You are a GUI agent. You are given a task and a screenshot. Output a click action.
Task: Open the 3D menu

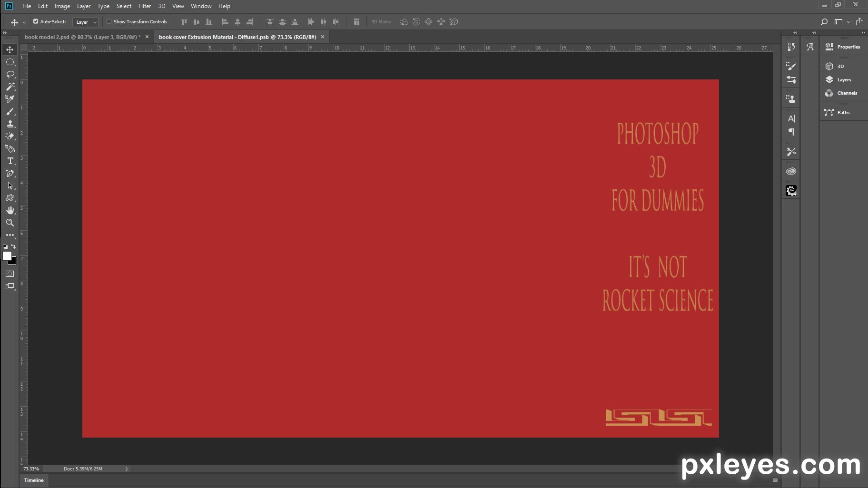[161, 6]
